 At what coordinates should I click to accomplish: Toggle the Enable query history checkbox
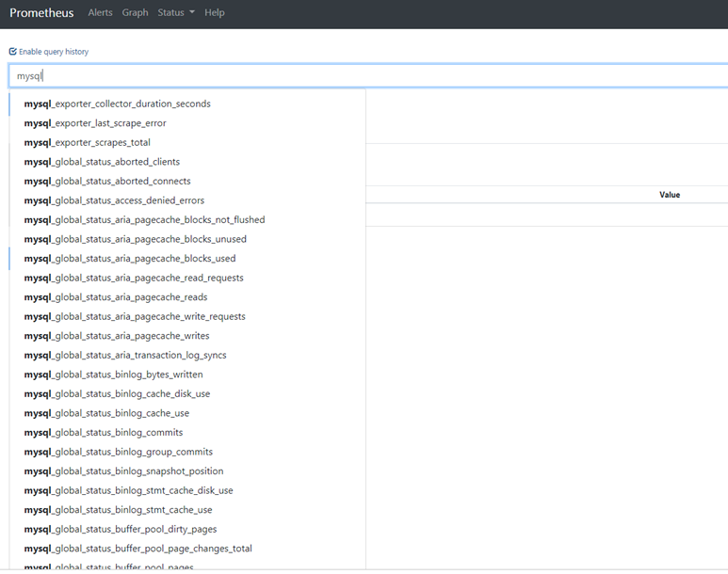click(x=13, y=52)
